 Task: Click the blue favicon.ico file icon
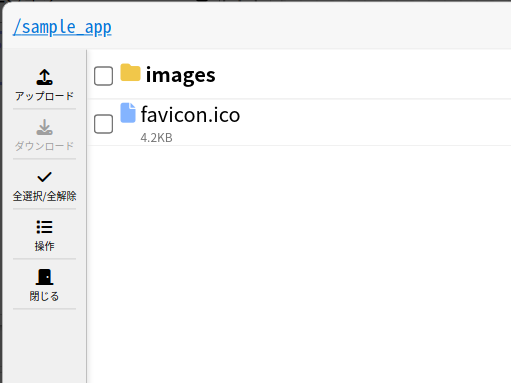pos(128,113)
